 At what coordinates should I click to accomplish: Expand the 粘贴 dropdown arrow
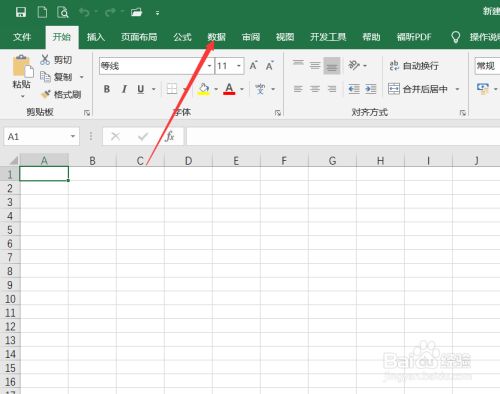pyautogui.click(x=23, y=97)
